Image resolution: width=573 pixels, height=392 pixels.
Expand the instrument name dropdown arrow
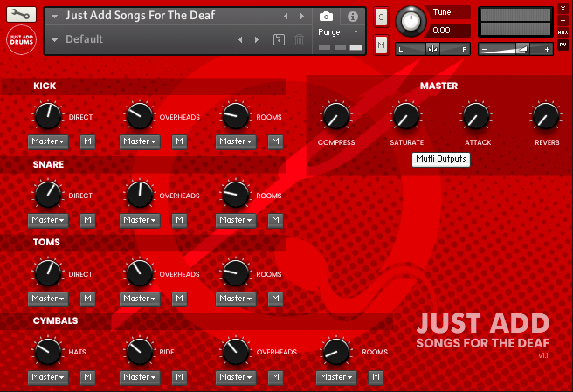pyautogui.click(x=55, y=17)
